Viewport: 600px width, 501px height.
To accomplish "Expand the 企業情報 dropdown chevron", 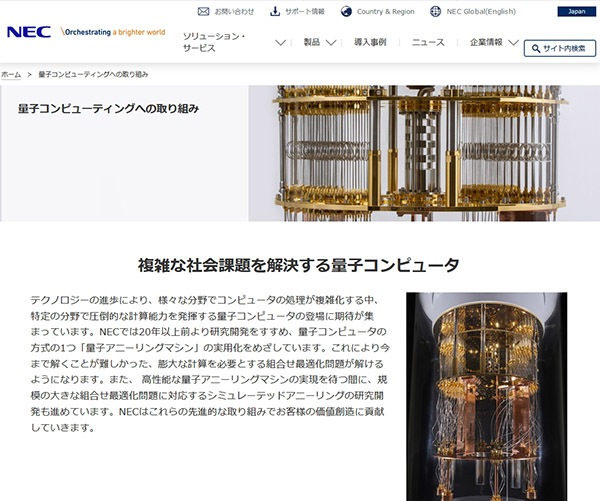I will pyautogui.click(x=514, y=42).
